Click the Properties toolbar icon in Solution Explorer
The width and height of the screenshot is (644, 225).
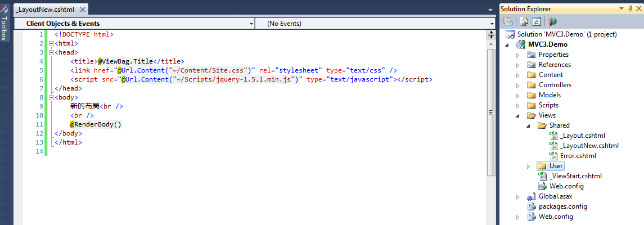click(x=508, y=22)
